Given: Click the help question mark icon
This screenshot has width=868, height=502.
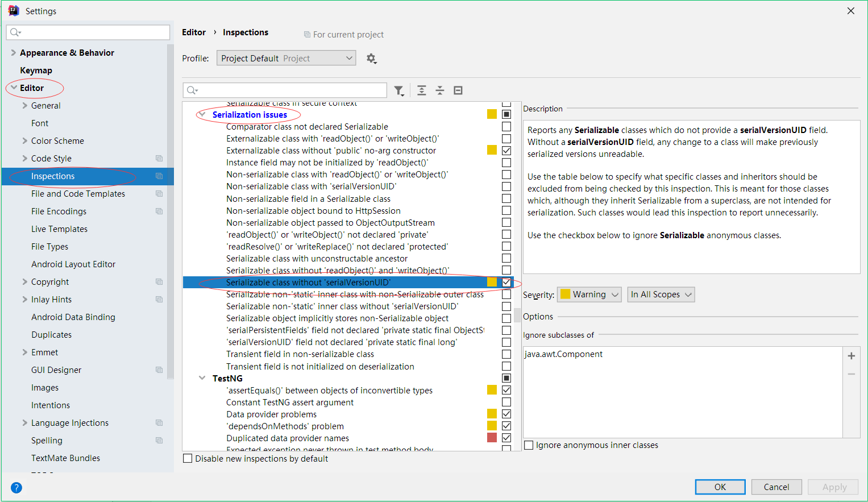Looking at the screenshot, I should click(16, 487).
